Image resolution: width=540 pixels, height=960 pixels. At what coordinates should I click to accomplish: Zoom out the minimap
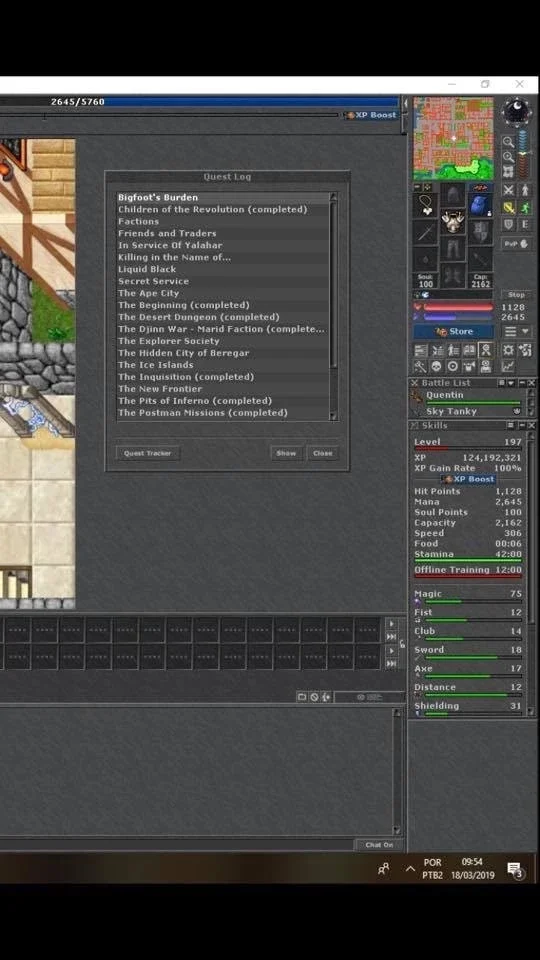click(x=508, y=141)
